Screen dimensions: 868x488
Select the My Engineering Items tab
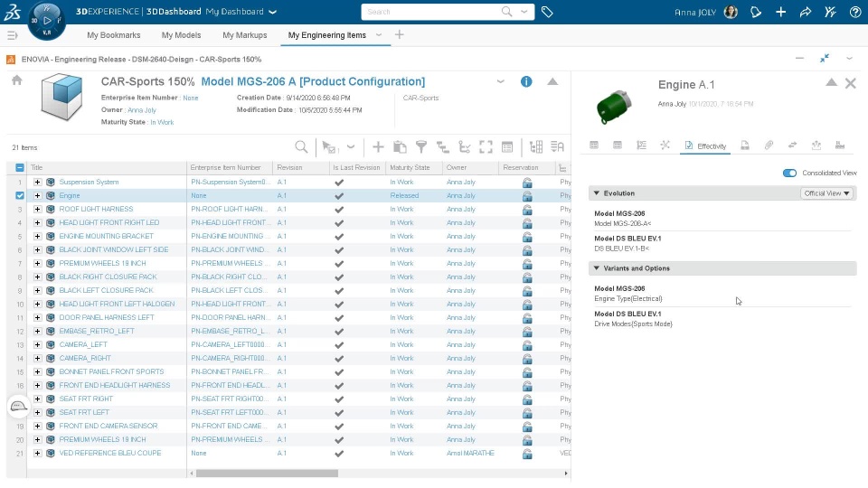[326, 35]
